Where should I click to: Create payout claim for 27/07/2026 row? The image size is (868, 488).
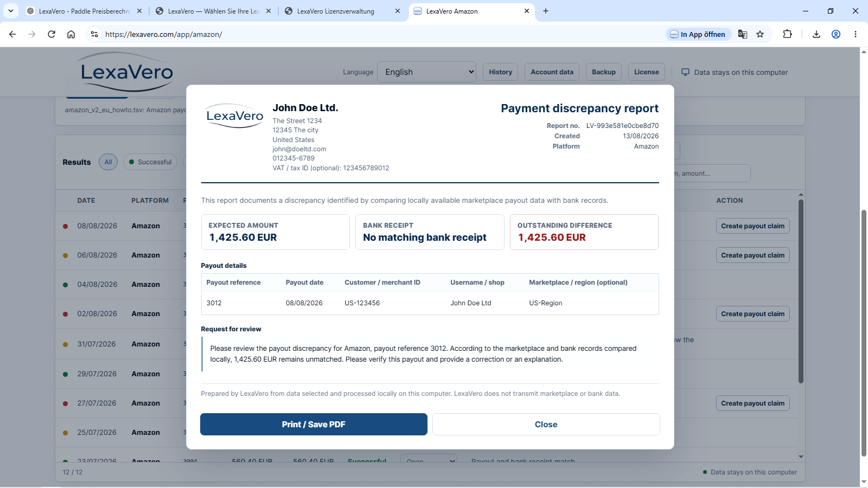click(752, 403)
